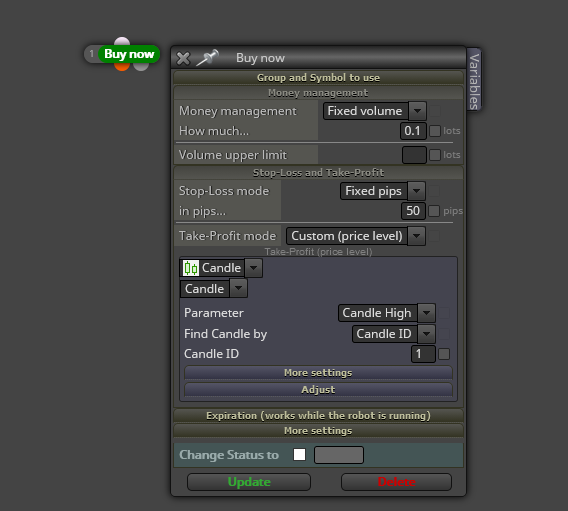Toggle checkbox beside Stop-Loss mode dropdown

pyautogui.click(x=434, y=191)
